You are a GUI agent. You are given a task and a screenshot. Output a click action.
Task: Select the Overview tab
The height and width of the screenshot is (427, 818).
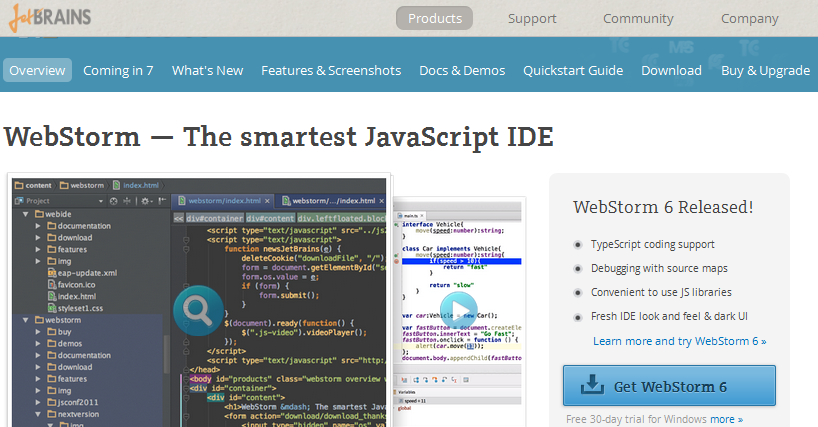pyautogui.click(x=37, y=70)
